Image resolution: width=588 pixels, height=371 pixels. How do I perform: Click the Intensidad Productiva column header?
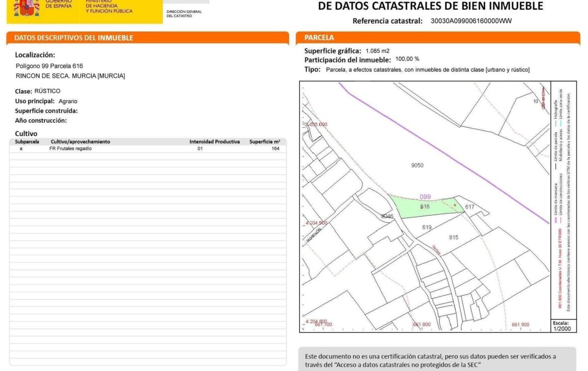[x=214, y=142]
